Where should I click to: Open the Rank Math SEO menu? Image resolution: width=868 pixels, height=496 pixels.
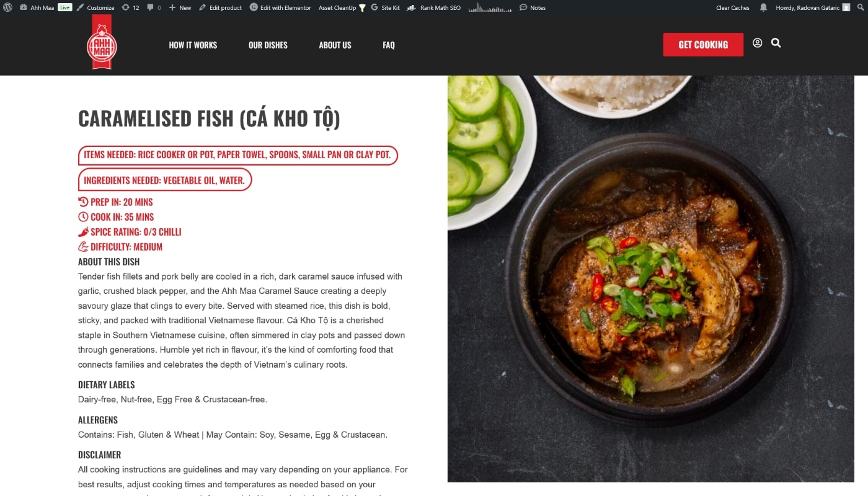tap(433, 7)
